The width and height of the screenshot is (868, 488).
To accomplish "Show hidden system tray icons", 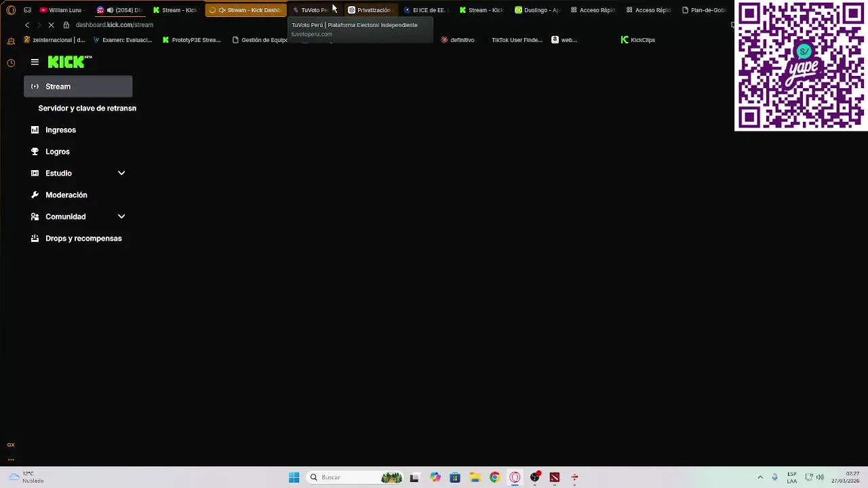I will coord(760,477).
